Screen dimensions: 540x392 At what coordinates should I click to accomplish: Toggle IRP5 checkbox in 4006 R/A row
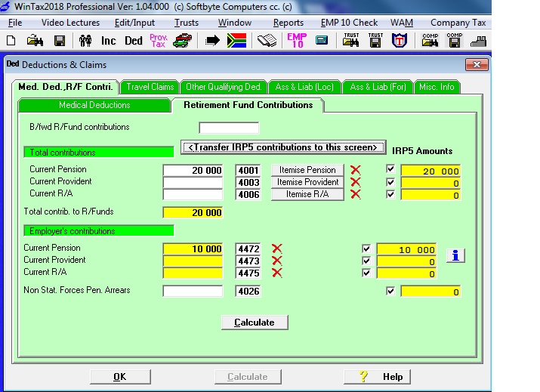(x=390, y=194)
